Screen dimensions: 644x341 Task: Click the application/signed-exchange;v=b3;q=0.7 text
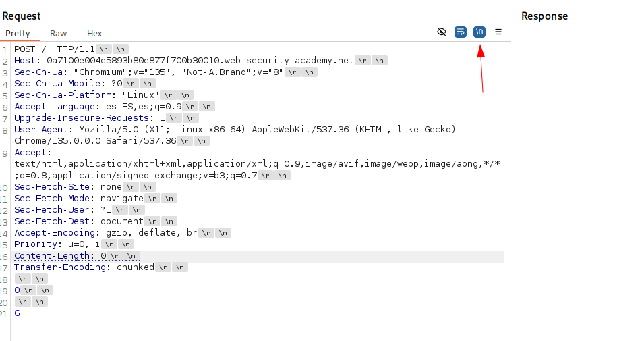(155, 176)
